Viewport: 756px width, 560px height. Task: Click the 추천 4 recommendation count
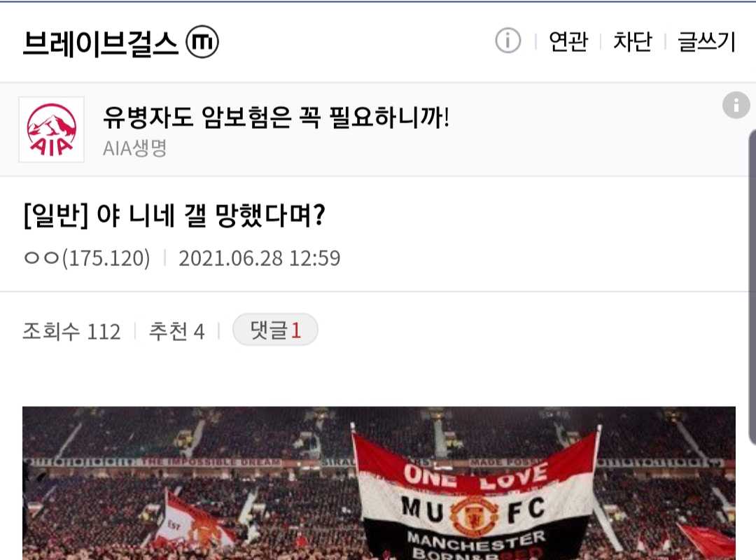pos(176,331)
